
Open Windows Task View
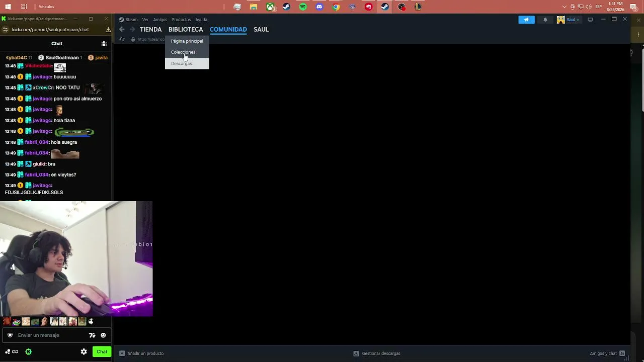point(24,7)
